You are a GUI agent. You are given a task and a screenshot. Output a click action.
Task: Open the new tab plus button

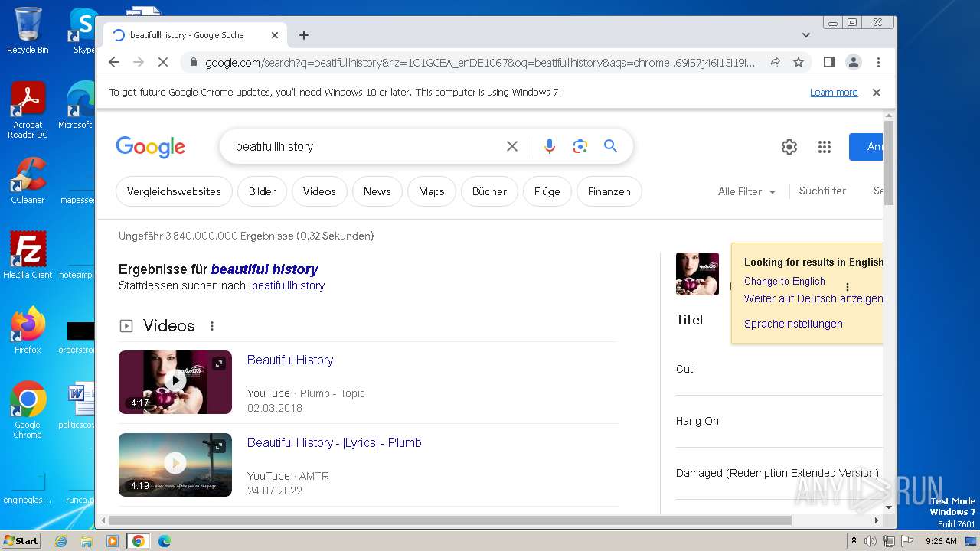[x=304, y=35]
